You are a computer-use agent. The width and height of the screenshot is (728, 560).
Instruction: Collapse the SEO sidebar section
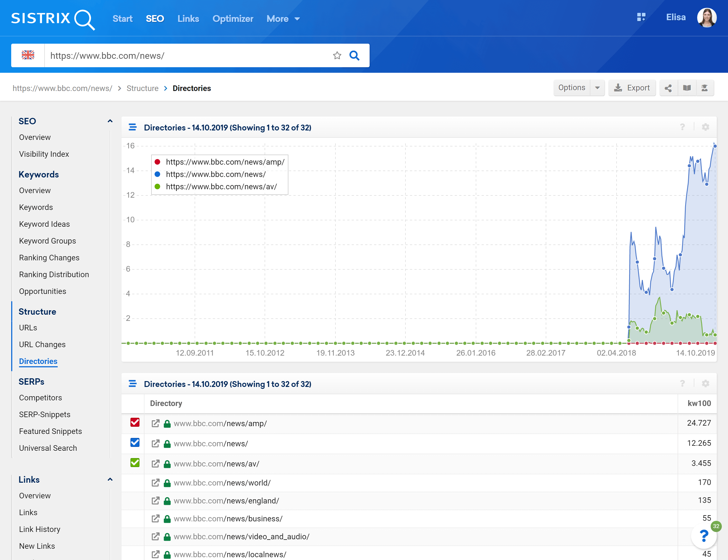pos(110,121)
